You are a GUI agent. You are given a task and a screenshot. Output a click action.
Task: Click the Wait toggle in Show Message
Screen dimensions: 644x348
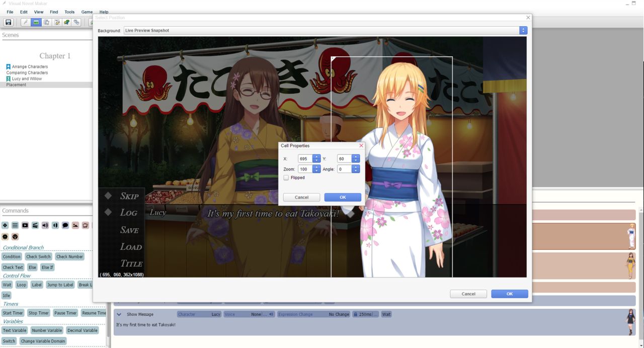coord(386,314)
